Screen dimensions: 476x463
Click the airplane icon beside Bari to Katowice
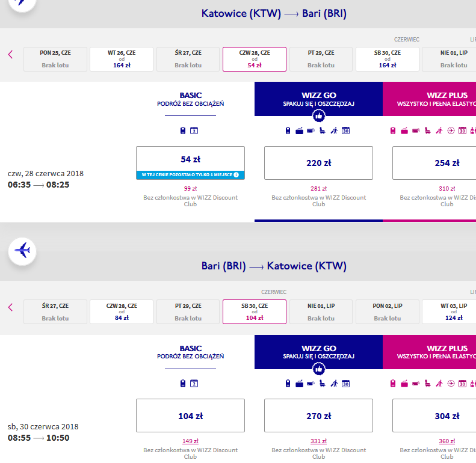click(22, 251)
